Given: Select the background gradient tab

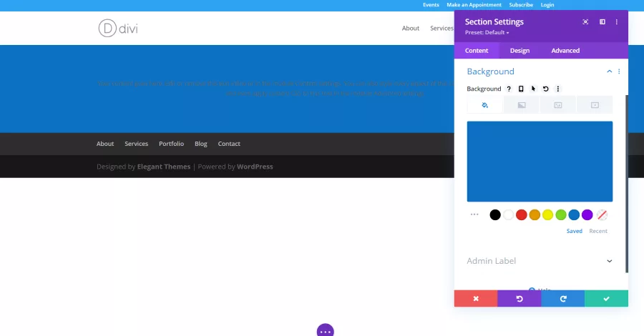Looking at the screenshot, I should [522, 105].
